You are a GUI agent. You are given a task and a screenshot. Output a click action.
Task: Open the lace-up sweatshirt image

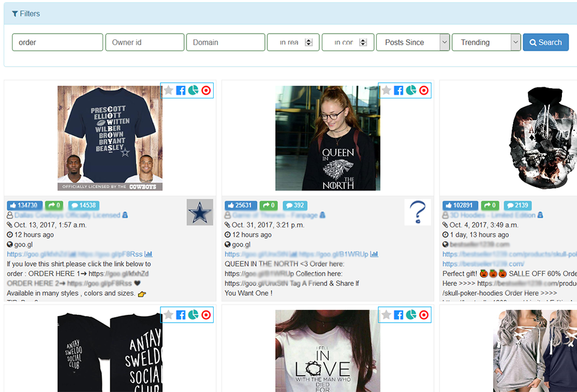[535, 351]
